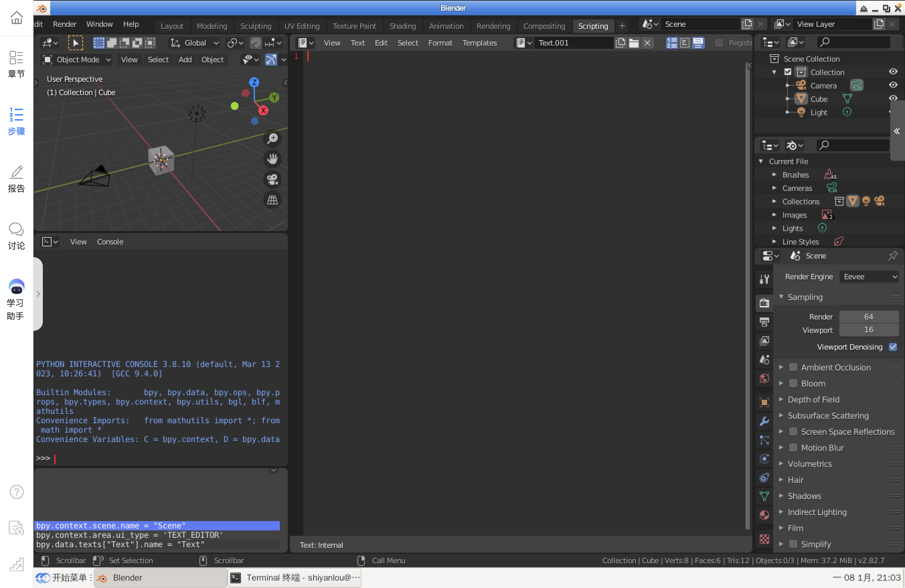Switch to the Shading workspace tab

tap(402, 26)
